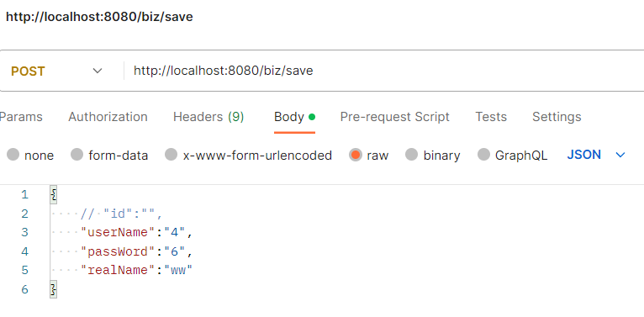This screenshot has width=644, height=317.
Task: Click line number 5 in editor gutter
Action: (x=25, y=270)
